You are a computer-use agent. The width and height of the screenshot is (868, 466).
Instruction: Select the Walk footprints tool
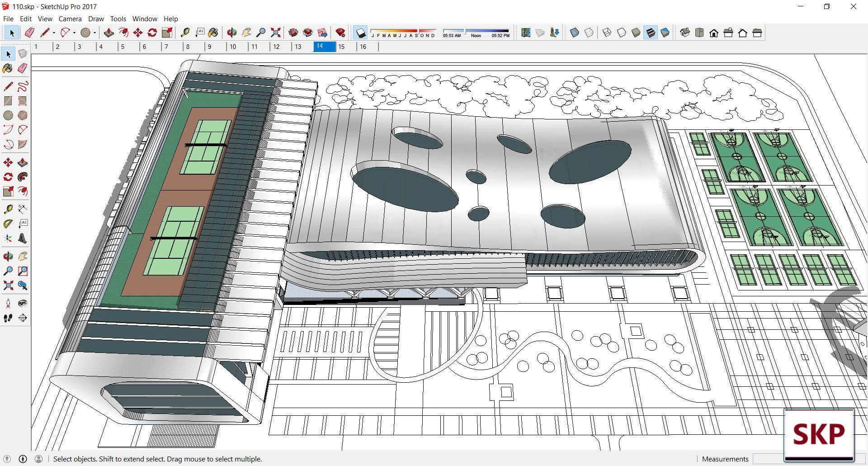8,318
